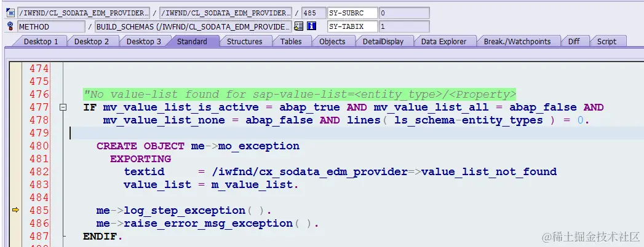Open the Break./Watchpoints tab
This screenshot has height=247, width=644.
(517, 41)
